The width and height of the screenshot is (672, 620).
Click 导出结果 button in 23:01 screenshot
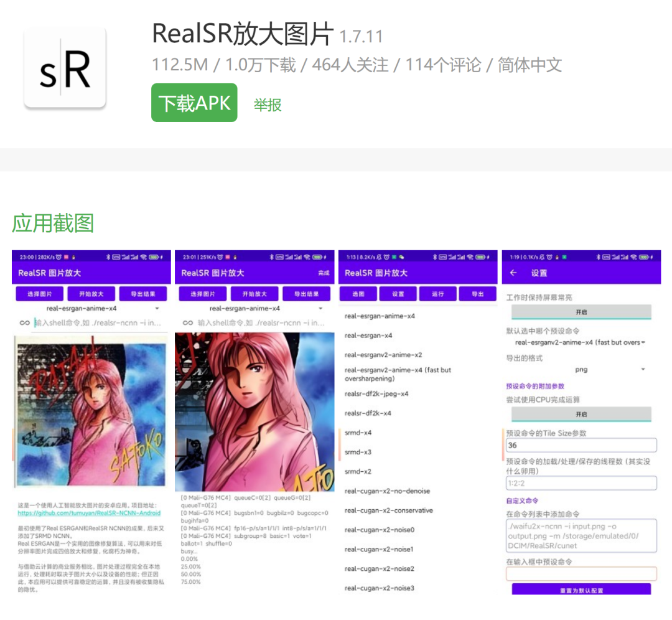pos(306,294)
